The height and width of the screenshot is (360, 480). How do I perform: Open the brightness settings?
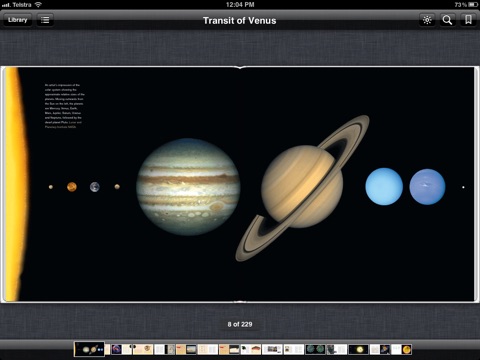point(427,20)
